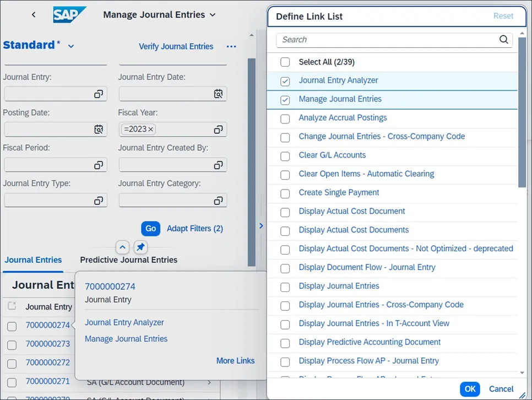The image size is (532, 400).
Task: Open journal entry 7000000272 in the table
Action: tap(48, 363)
